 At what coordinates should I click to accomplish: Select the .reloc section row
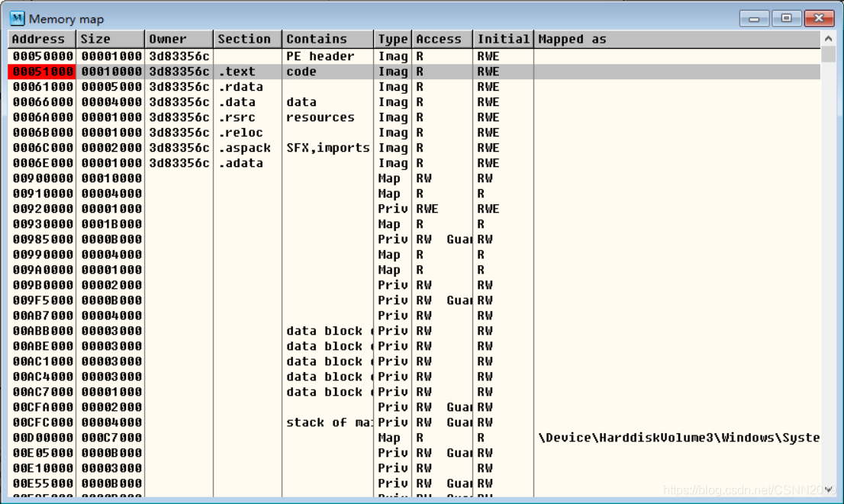coord(414,133)
